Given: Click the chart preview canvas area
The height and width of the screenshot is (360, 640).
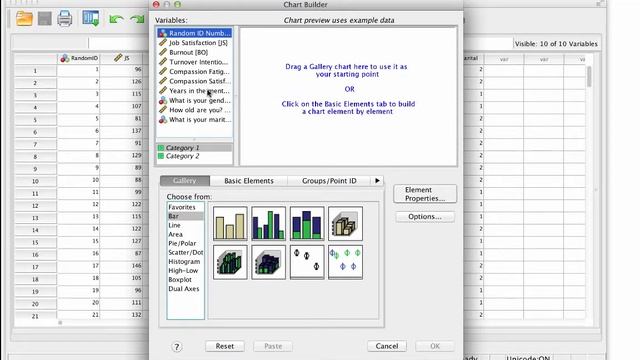Looking at the screenshot, I should [x=348, y=96].
